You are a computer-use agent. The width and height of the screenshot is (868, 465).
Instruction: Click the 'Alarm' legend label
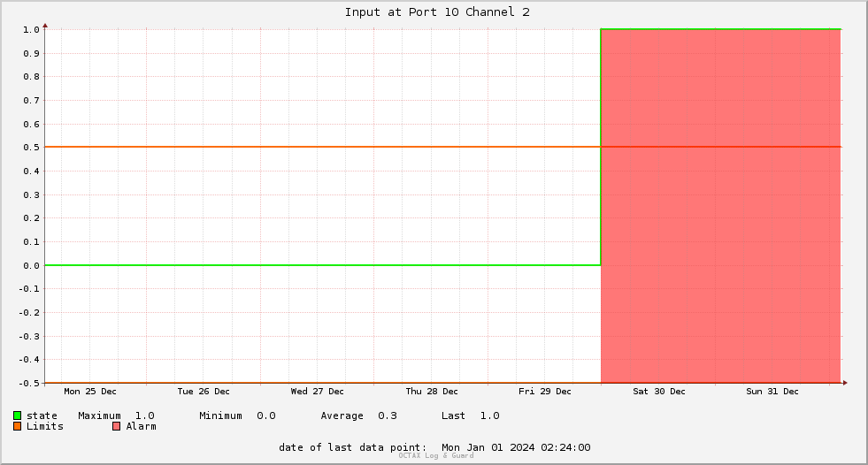coord(142,426)
